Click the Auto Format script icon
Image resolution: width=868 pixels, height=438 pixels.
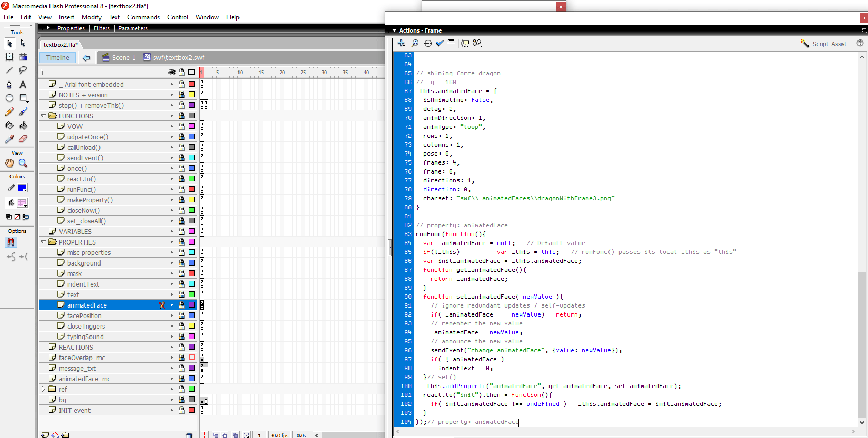click(x=451, y=44)
